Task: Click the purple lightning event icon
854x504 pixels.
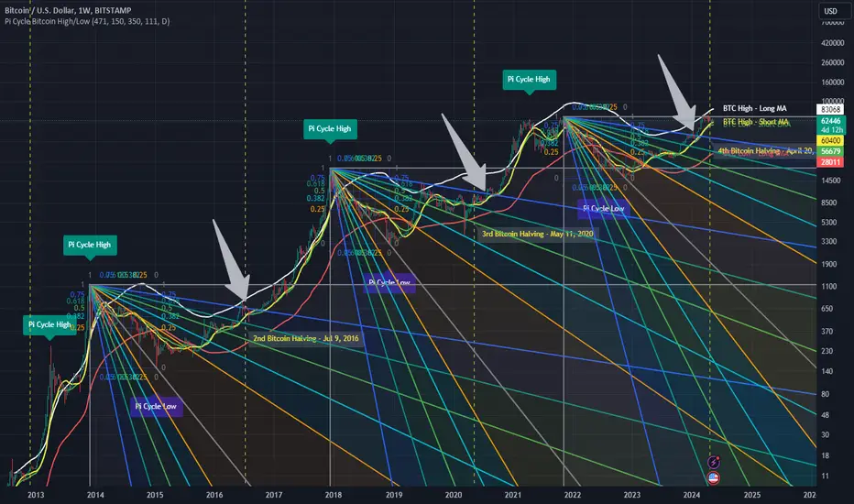Action: [x=714, y=462]
